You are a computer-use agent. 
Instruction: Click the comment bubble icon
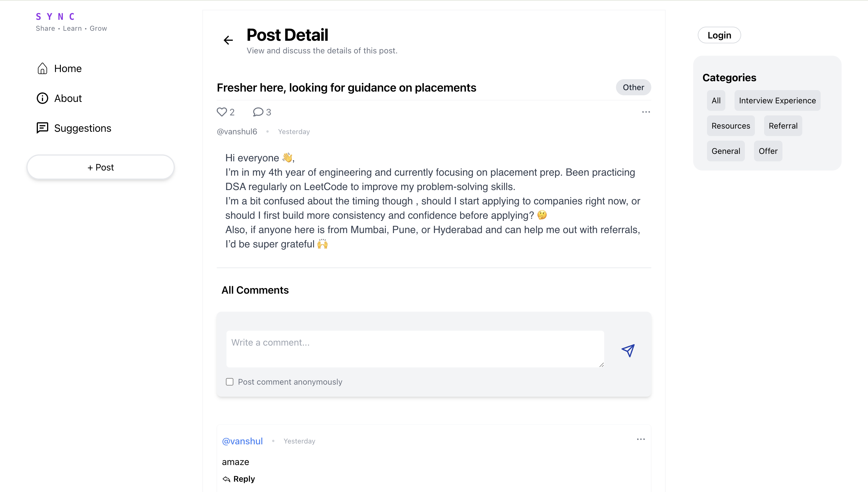(258, 112)
